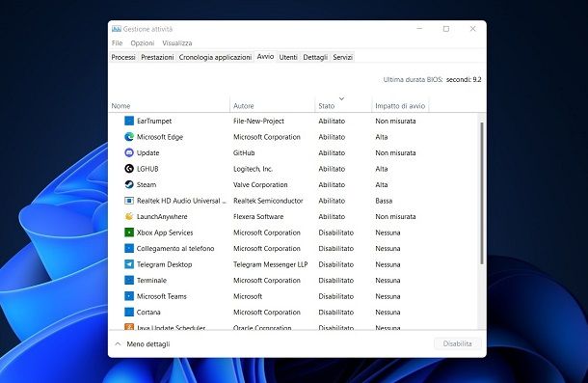
Task: Click the Realtek HD Audio Universal icon
Action: [x=129, y=201]
